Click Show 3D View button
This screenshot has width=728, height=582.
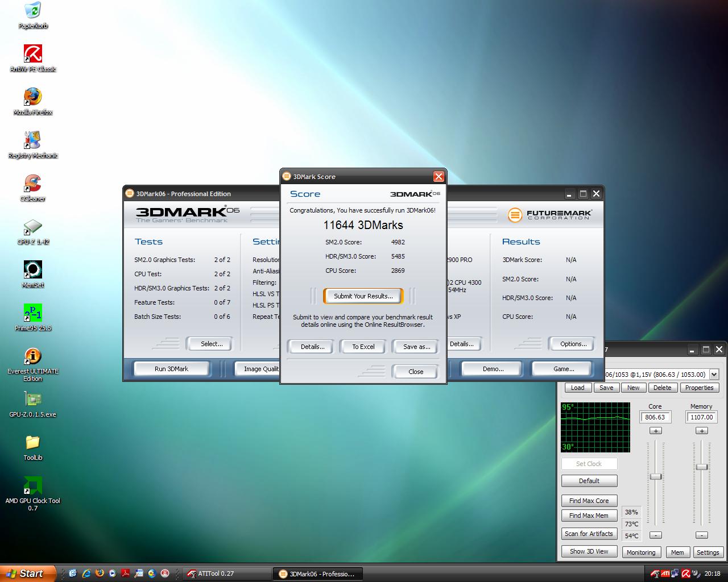589,551
